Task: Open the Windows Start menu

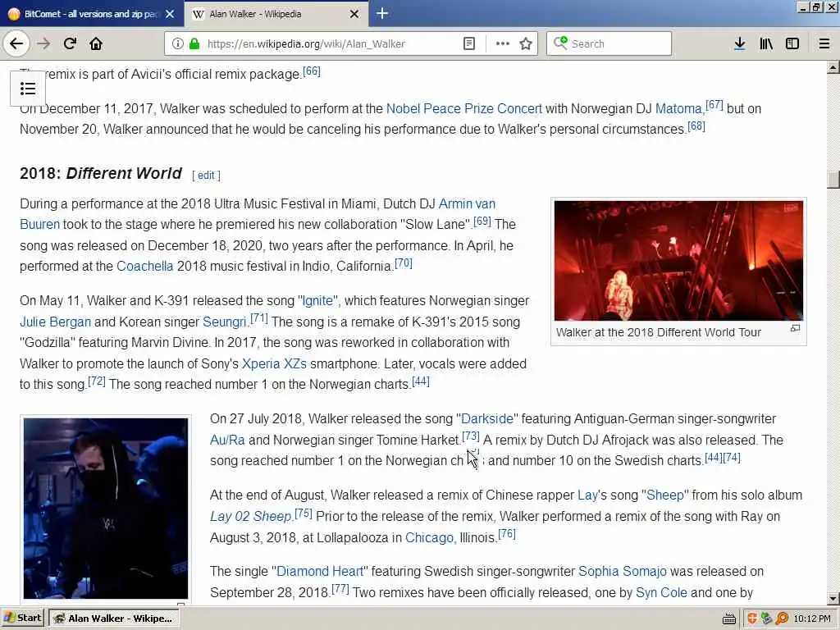Action: click(x=22, y=619)
